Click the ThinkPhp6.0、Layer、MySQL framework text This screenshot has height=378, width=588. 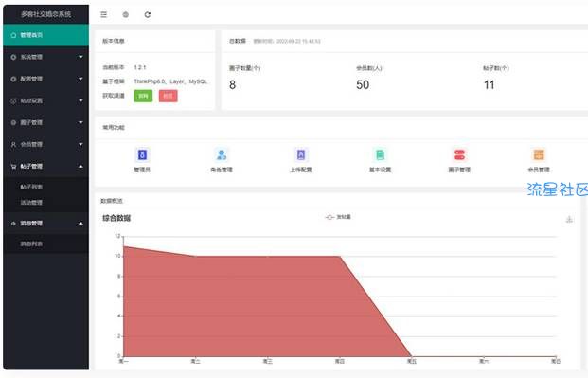pyautogui.click(x=170, y=81)
